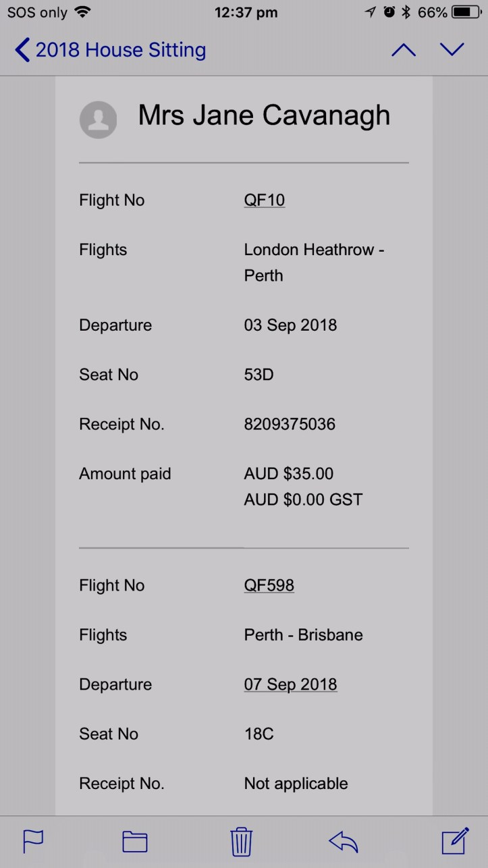Open the QF598 flight number link
Image resolution: width=488 pixels, height=868 pixels.
pyautogui.click(x=269, y=585)
